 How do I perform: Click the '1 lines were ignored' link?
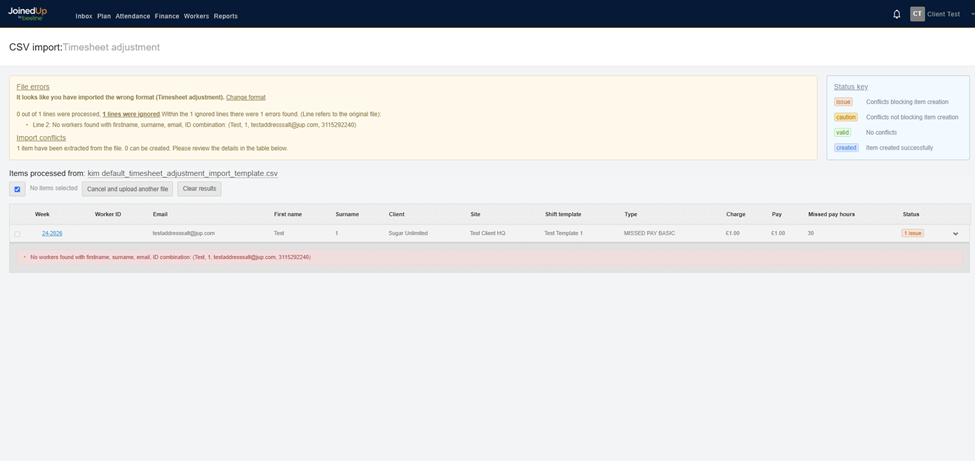tap(131, 114)
